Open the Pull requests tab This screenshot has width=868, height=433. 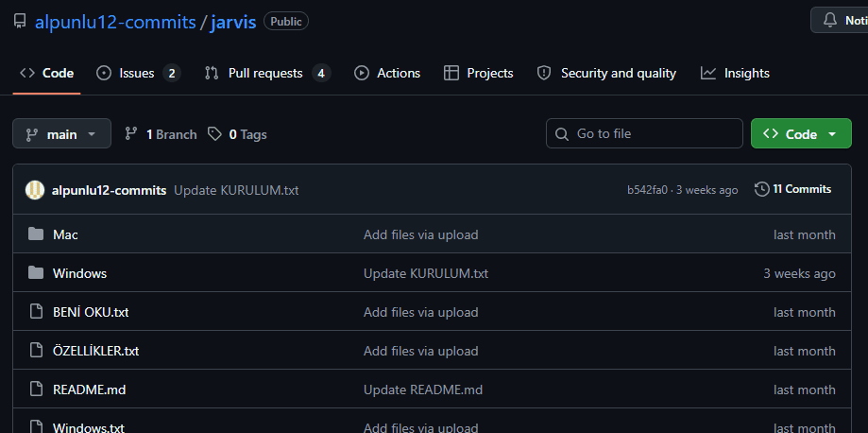click(267, 73)
